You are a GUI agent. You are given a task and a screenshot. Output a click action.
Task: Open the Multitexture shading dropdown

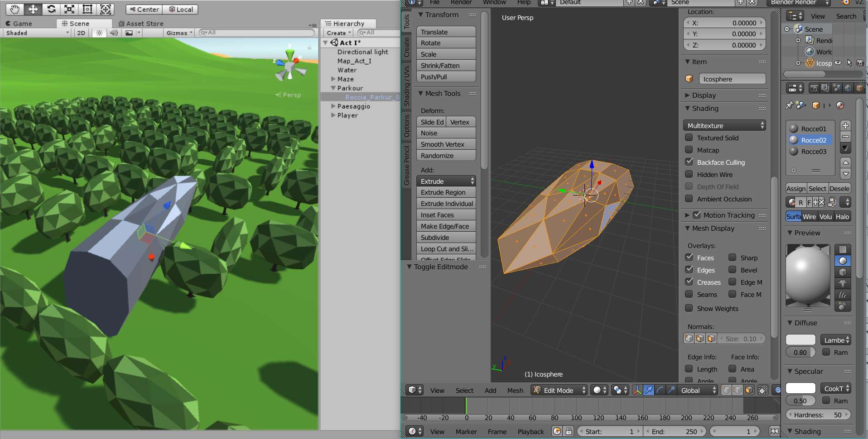(x=724, y=125)
